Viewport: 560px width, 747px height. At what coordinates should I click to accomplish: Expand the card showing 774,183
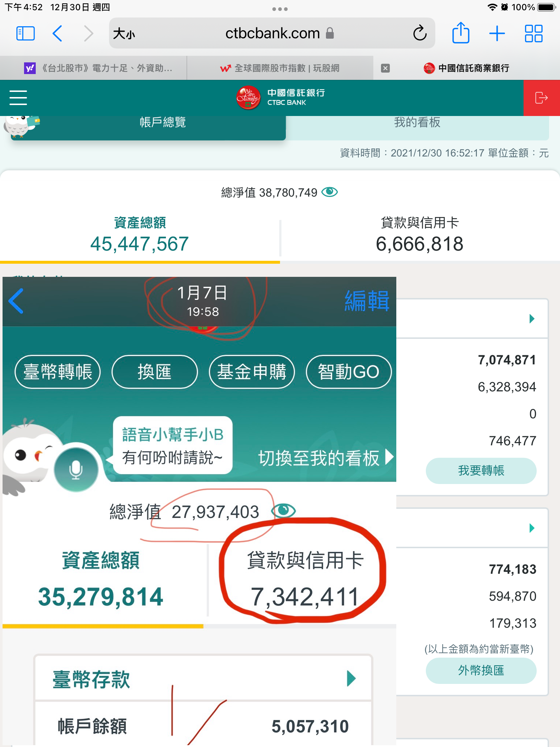point(532,528)
